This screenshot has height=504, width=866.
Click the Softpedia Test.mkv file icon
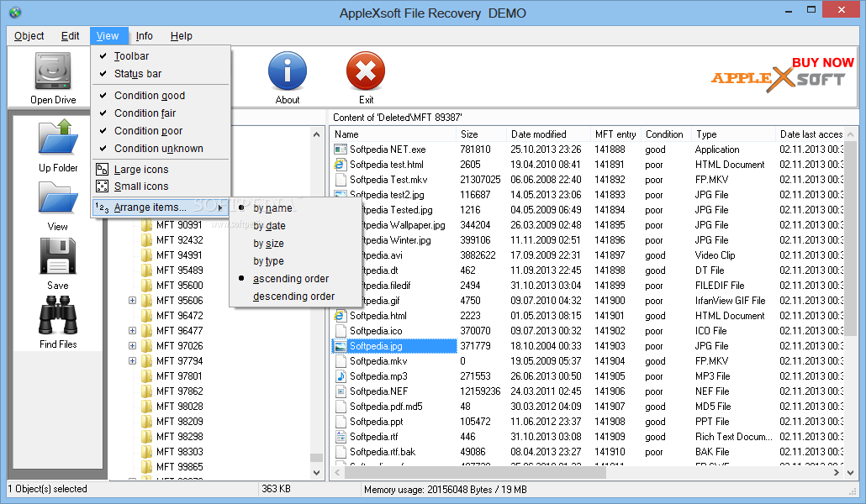(x=341, y=180)
